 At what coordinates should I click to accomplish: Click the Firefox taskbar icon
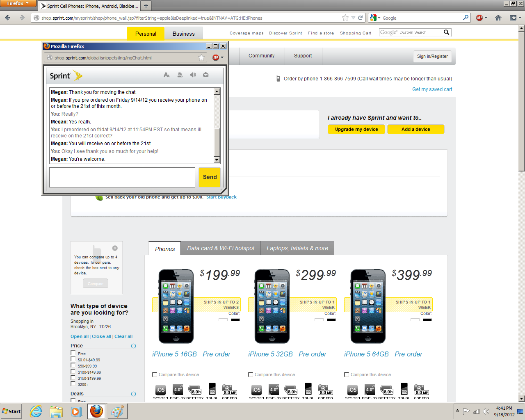[97, 411]
